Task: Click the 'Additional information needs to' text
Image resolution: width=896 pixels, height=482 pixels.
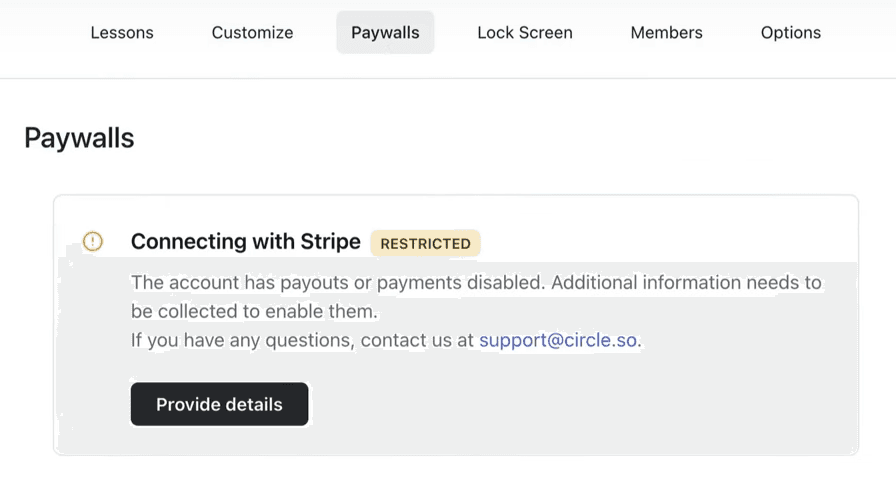Action: click(686, 282)
